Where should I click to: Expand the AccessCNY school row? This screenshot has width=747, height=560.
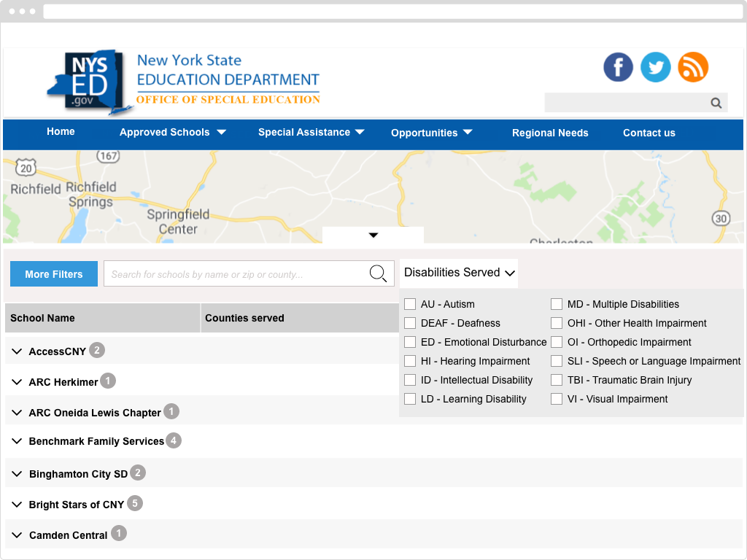pos(18,351)
